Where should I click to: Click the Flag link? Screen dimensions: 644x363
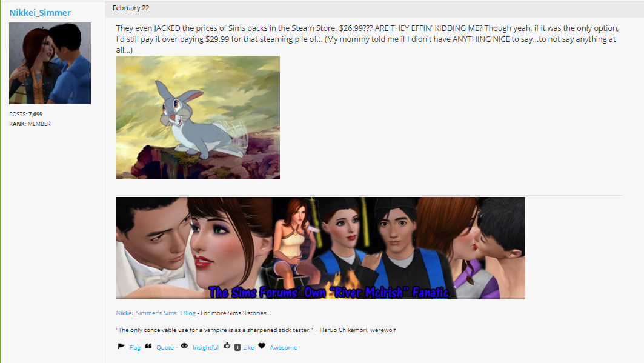[x=134, y=347]
